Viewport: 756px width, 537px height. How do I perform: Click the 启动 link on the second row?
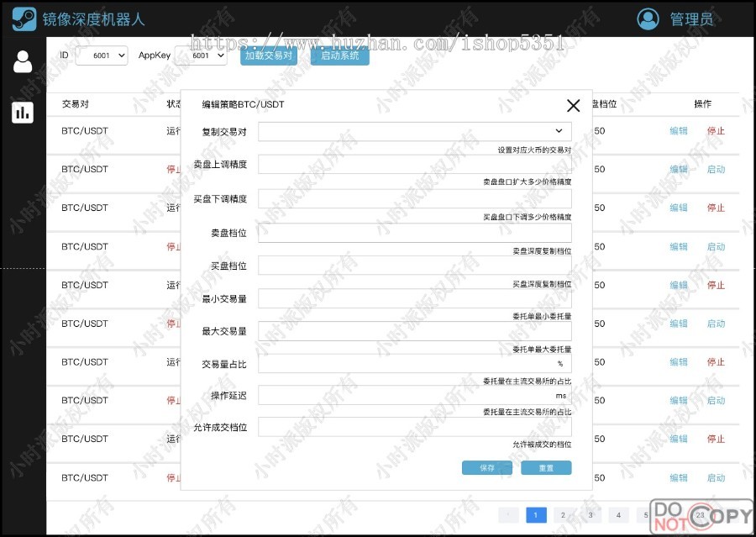(715, 169)
